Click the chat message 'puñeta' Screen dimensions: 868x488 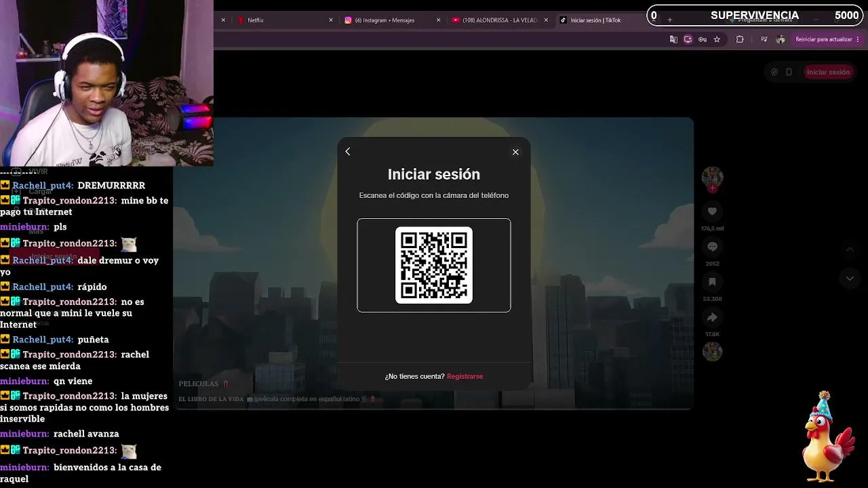pos(93,340)
